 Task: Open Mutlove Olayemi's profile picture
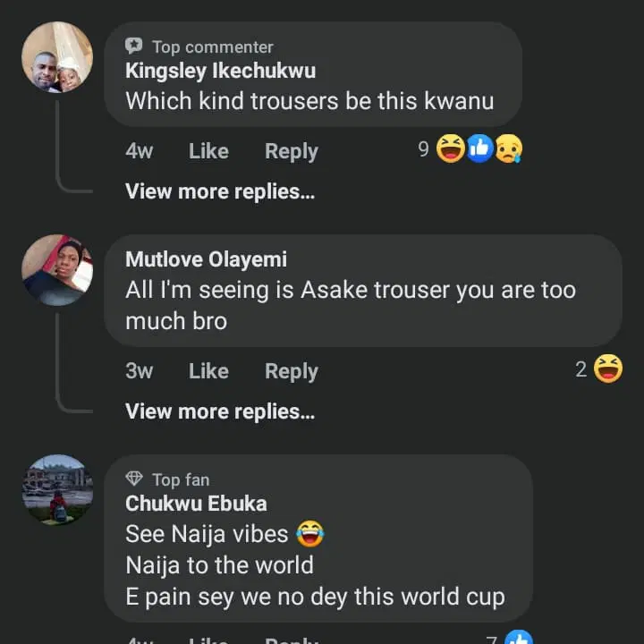tap(56, 270)
